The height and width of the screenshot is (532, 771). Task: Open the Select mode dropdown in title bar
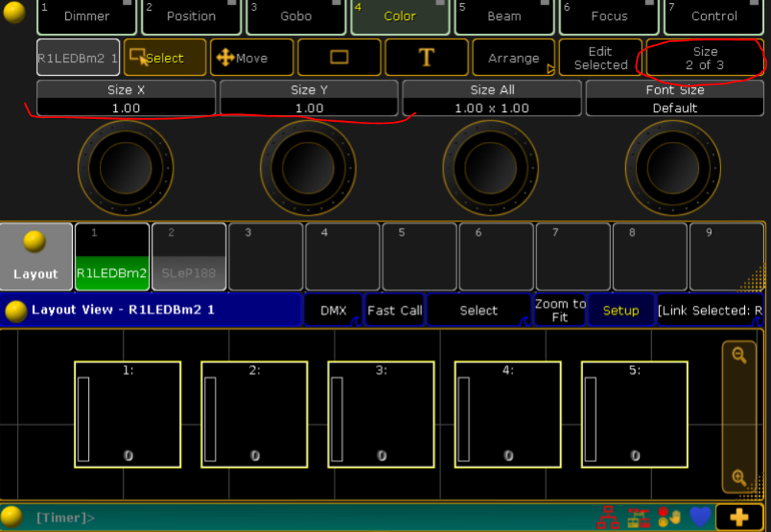(x=479, y=310)
